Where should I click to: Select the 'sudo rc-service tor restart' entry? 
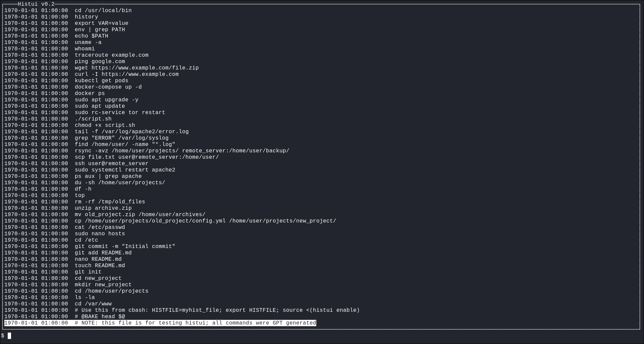click(x=120, y=112)
